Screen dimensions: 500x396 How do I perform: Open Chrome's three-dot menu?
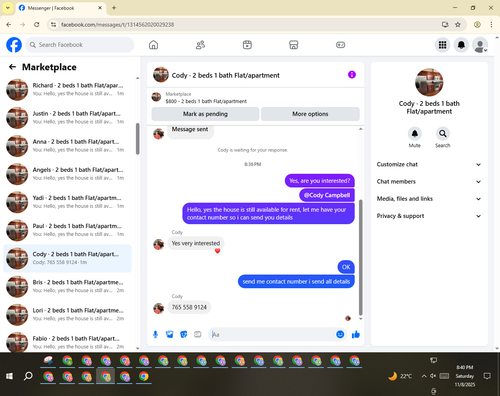pyautogui.click(x=491, y=24)
